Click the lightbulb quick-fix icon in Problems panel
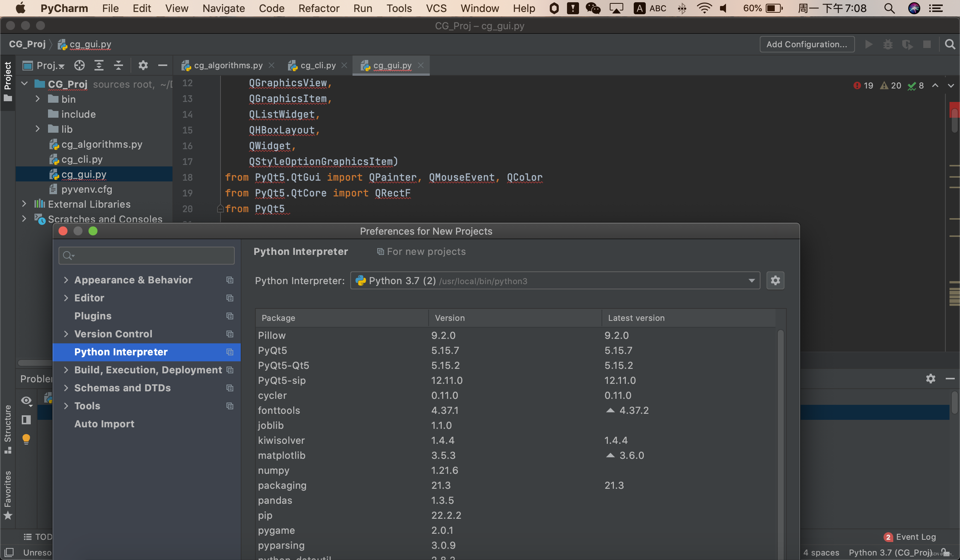Viewport: 960px width, 560px height. [26, 439]
